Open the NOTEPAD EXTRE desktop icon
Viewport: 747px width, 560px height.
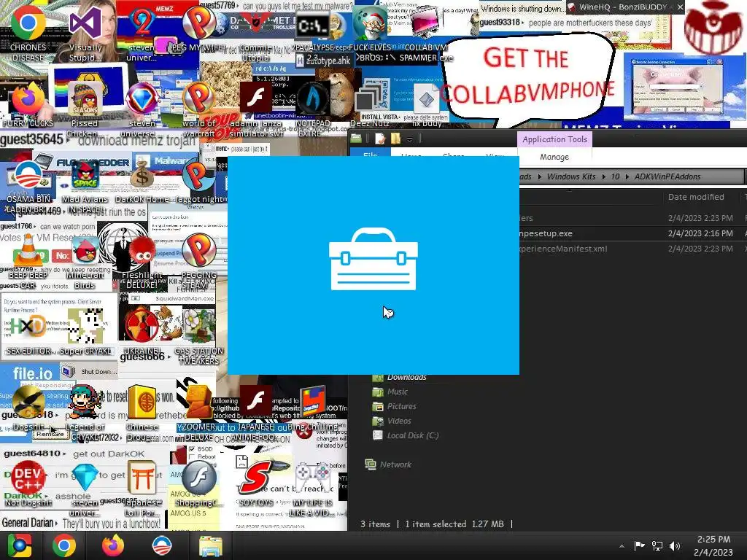312,109
